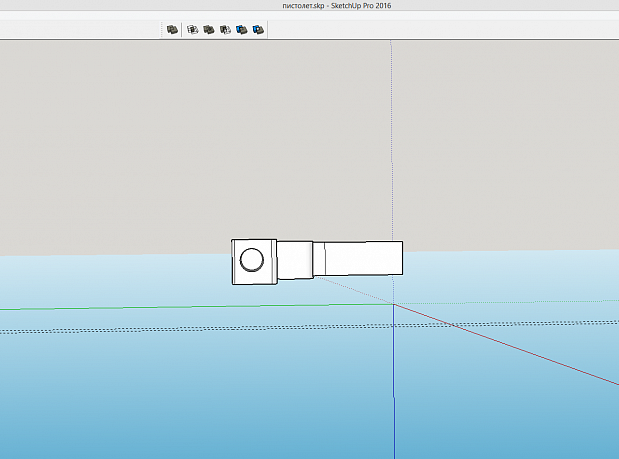The width and height of the screenshot is (619, 459).
Task: Select the Trim solid tool
Action: tap(242, 30)
